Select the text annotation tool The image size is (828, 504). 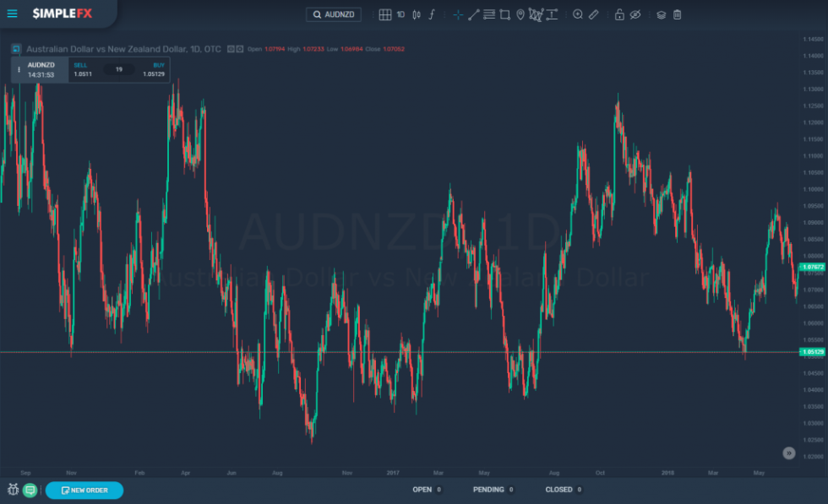(x=550, y=14)
